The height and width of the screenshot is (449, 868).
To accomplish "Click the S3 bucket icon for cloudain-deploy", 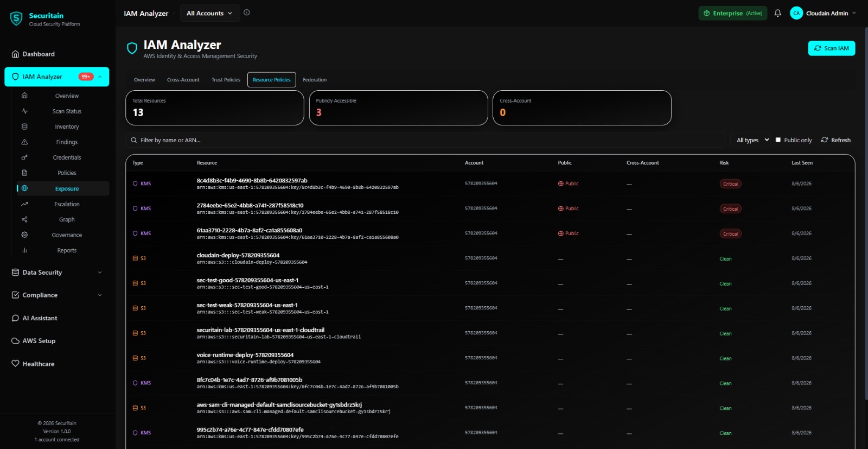I will (x=135, y=258).
